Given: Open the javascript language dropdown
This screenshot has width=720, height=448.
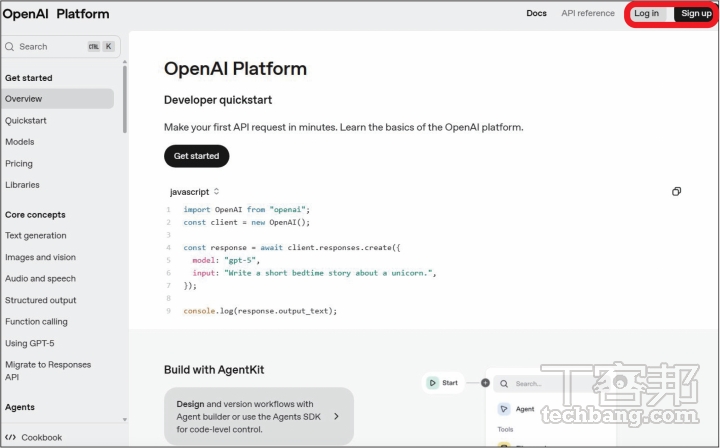Looking at the screenshot, I should click(195, 191).
